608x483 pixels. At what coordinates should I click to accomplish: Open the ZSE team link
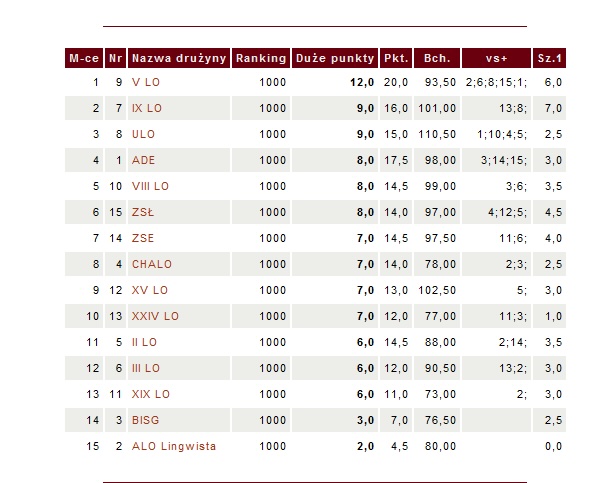click(x=143, y=238)
